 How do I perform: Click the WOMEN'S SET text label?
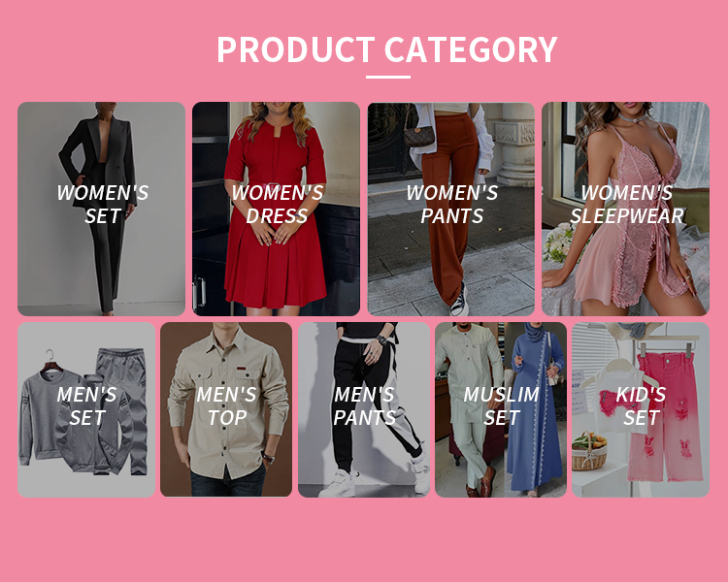(103, 205)
